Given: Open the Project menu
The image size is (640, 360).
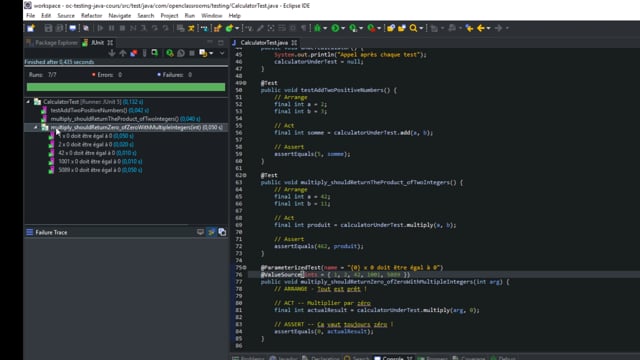Looking at the screenshot, I should pos(169,16).
